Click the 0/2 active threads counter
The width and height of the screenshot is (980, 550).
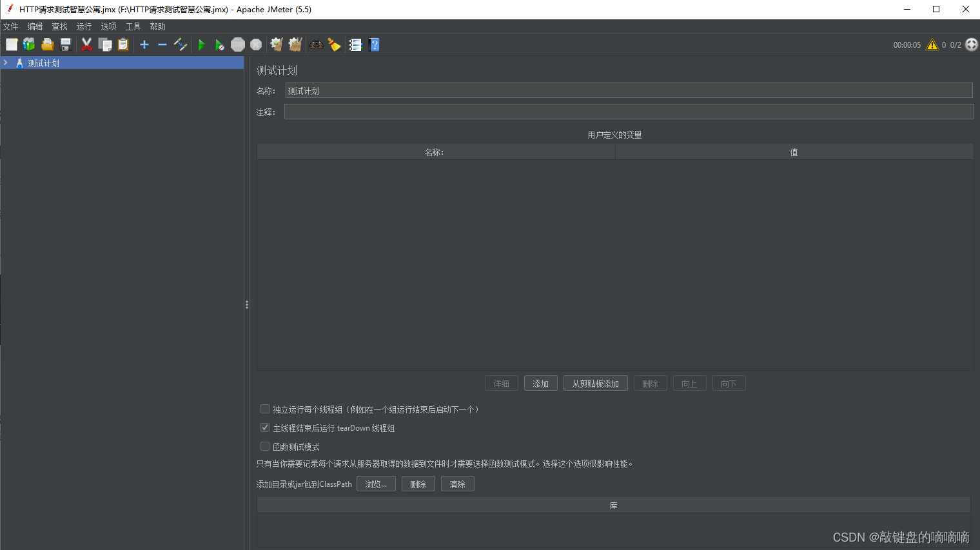point(955,45)
